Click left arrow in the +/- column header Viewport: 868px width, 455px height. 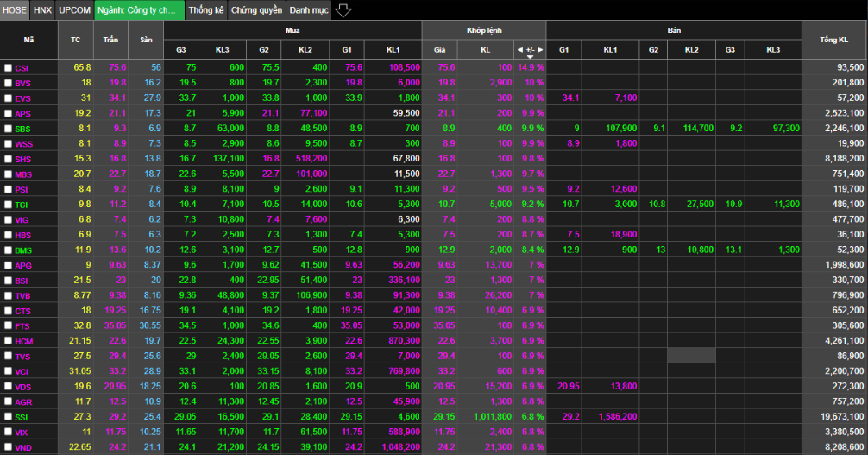click(519, 50)
